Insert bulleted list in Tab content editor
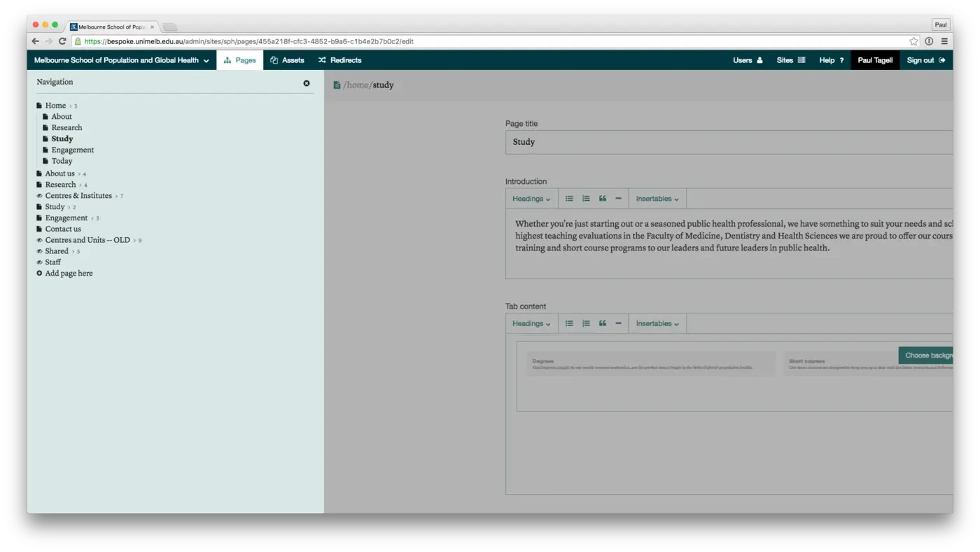This screenshot has width=980, height=552. pyautogui.click(x=569, y=323)
